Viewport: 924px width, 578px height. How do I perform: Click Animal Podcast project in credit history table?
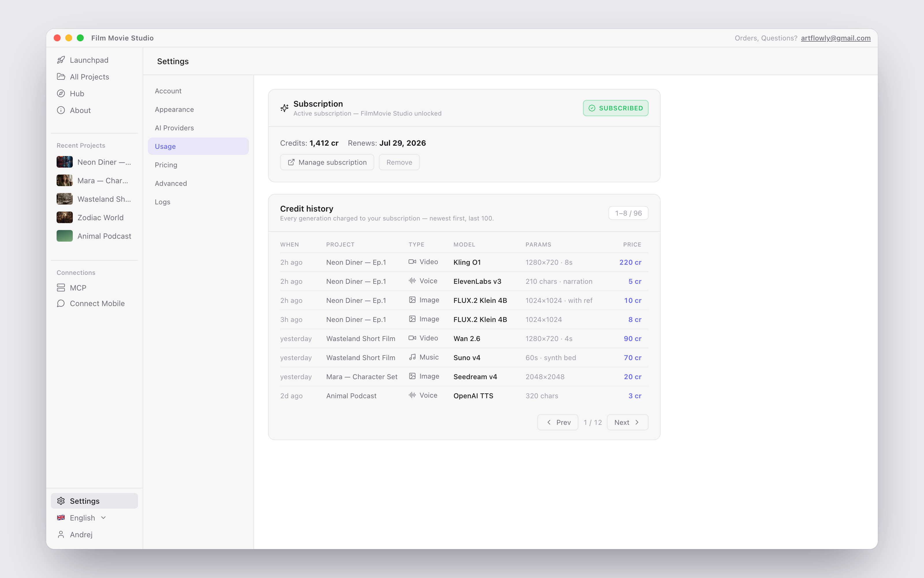click(x=351, y=396)
